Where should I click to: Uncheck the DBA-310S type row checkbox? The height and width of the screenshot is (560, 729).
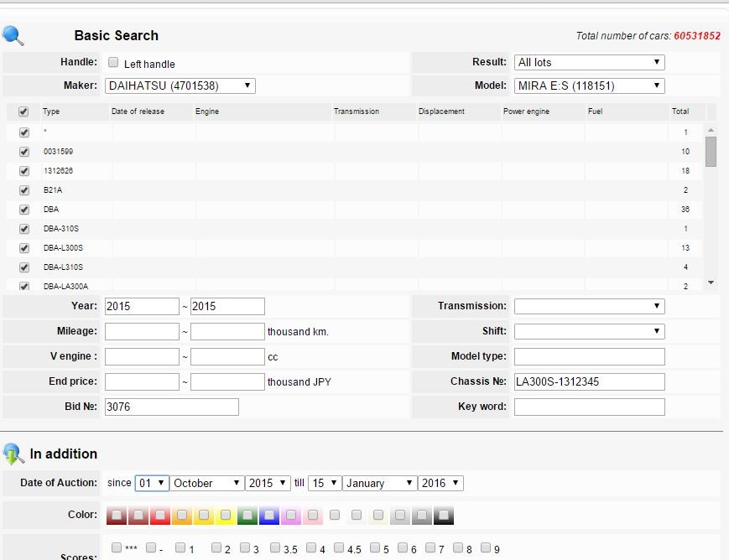[24, 229]
